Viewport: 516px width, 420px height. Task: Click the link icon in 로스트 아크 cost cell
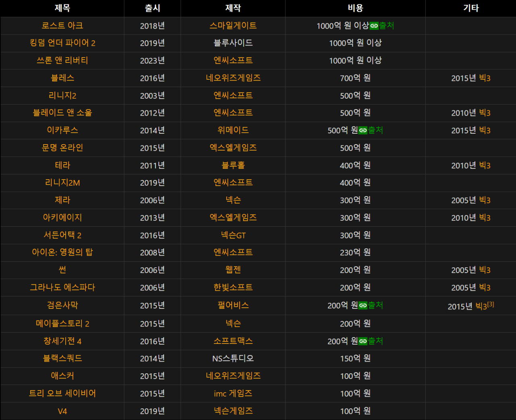pos(374,26)
